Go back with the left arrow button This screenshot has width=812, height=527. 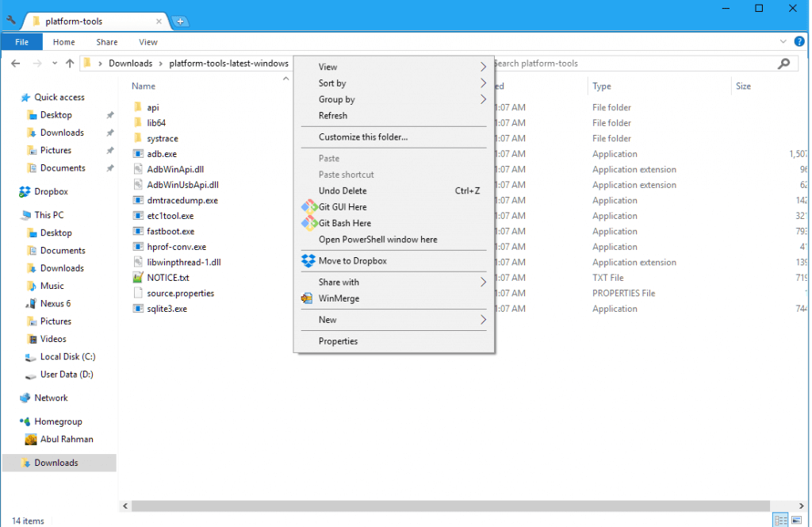pyautogui.click(x=16, y=63)
